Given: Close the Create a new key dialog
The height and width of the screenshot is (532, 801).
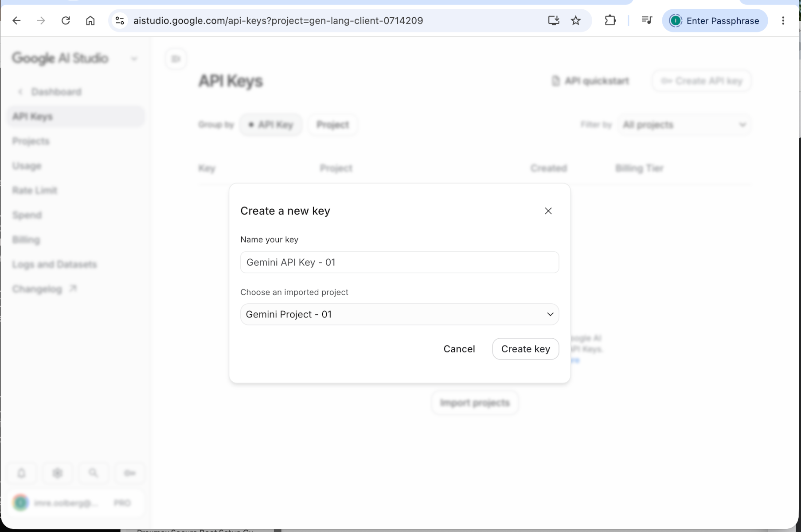Looking at the screenshot, I should coord(548,211).
